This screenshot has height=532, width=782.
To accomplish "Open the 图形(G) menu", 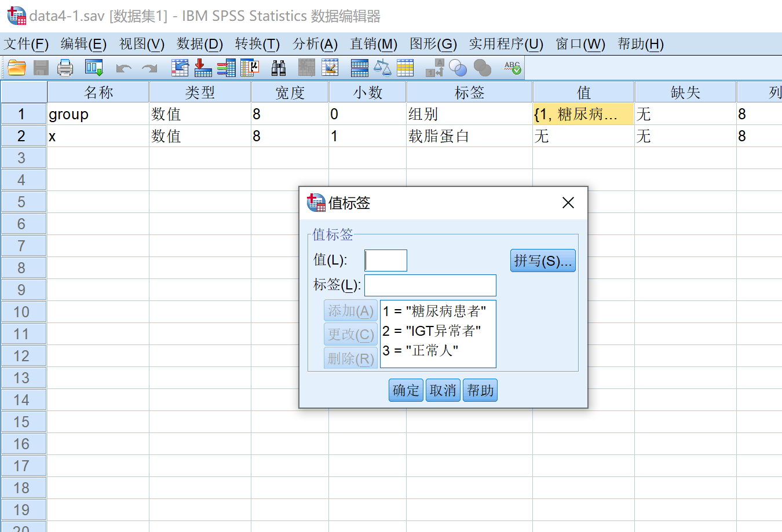I will [433, 44].
